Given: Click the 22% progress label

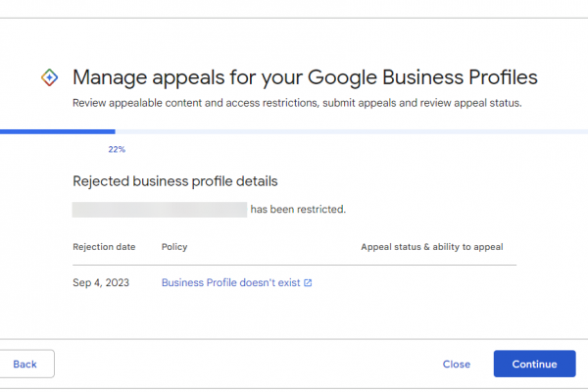Looking at the screenshot, I should [x=117, y=150].
